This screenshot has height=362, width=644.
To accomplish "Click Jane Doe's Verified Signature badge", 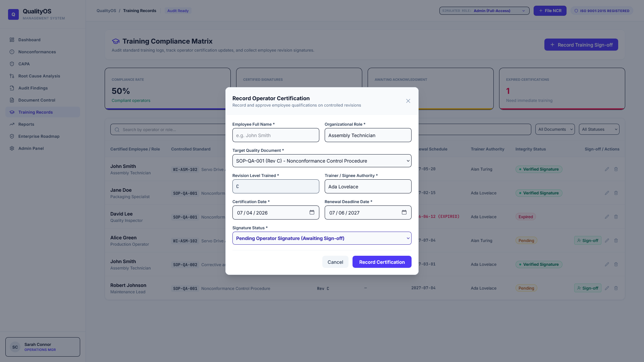I will 539,193.
